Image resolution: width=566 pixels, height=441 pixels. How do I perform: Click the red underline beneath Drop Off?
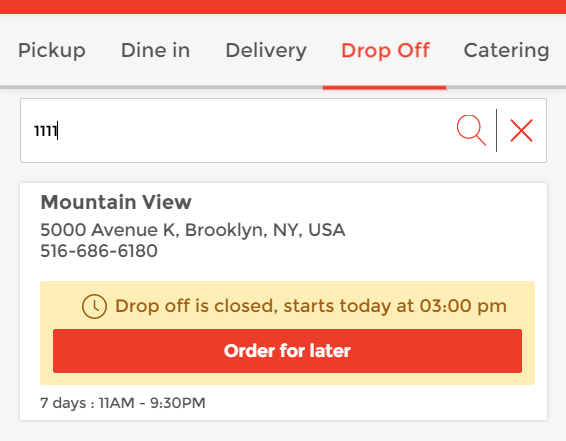tap(384, 87)
